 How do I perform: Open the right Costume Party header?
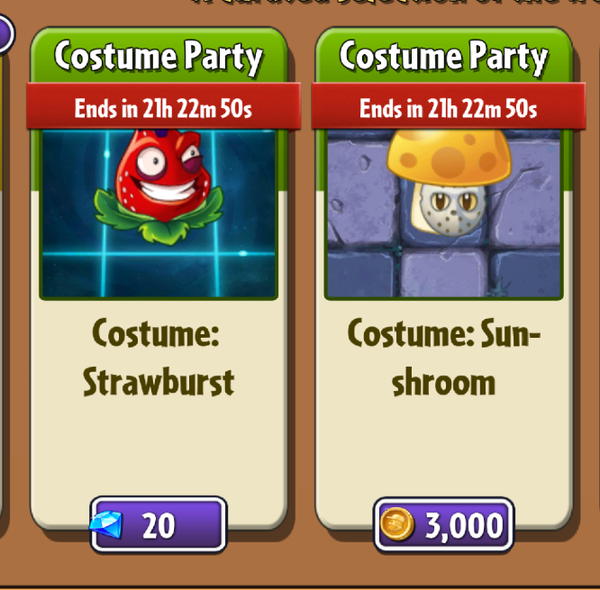pyautogui.click(x=444, y=56)
